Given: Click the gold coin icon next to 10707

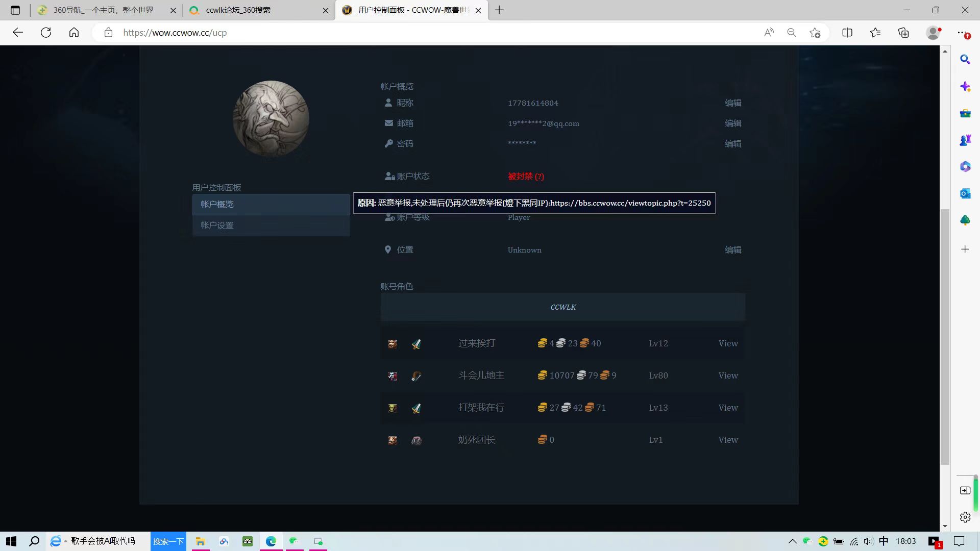Looking at the screenshot, I should point(542,375).
